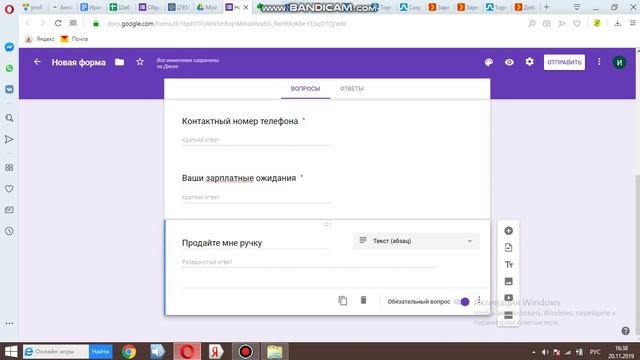
Task: Add an image to form
Action: click(x=508, y=281)
